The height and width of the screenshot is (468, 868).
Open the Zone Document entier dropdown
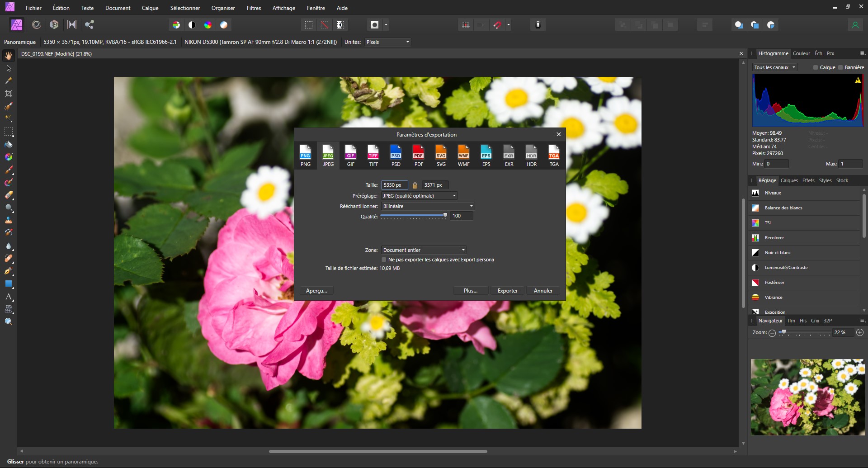click(x=424, y=250)
